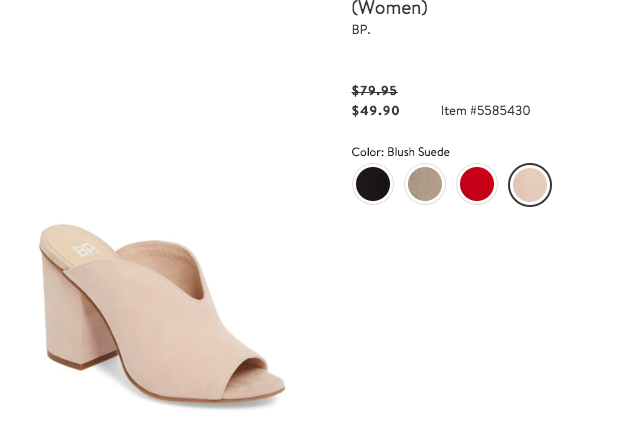Click the BP. logo on shoe insole

click(85, 250)
